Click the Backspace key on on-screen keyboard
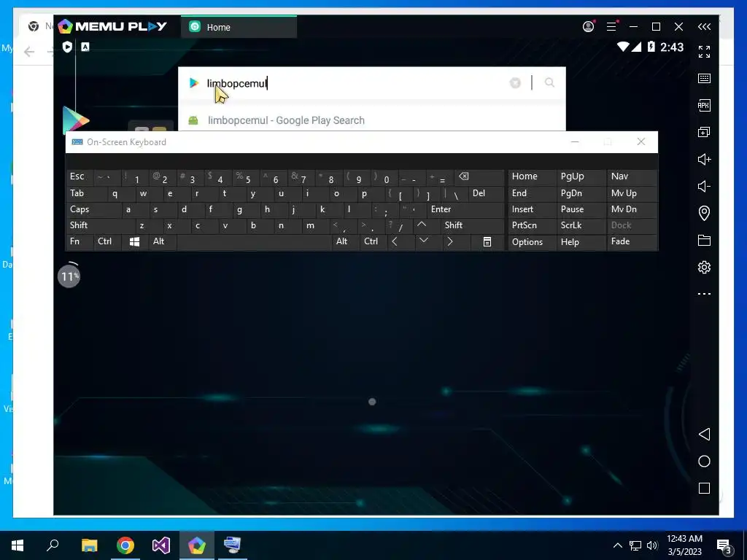Viewport: 747px width, 560px height. point(479,177)
